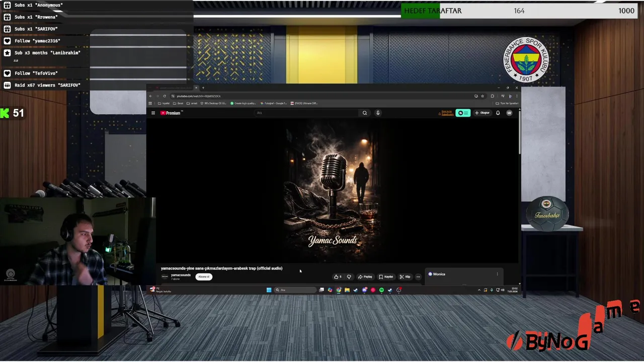Open the taskbar volume speaker icon
This screenshot has height=362, width=644.
tap(503, 290)
